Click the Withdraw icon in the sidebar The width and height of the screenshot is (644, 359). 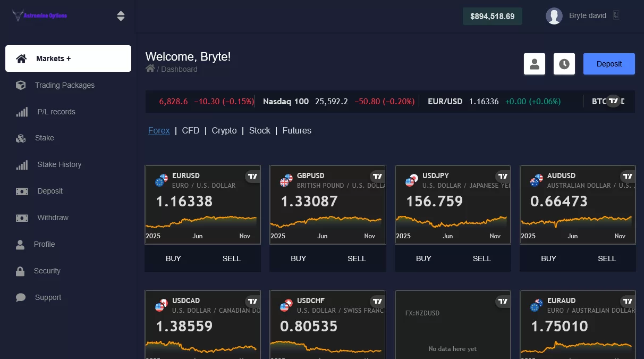(x=22, y=218)
